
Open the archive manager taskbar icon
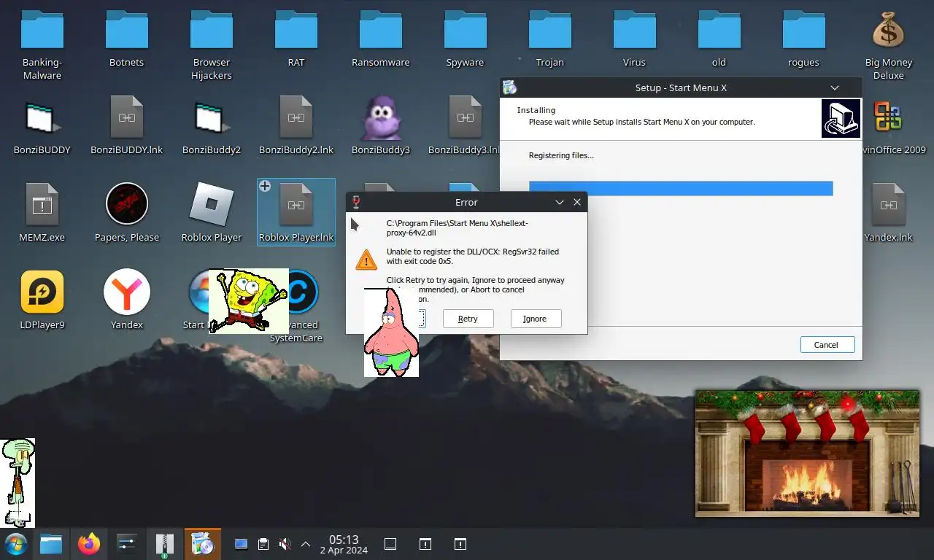pos(165,545)
